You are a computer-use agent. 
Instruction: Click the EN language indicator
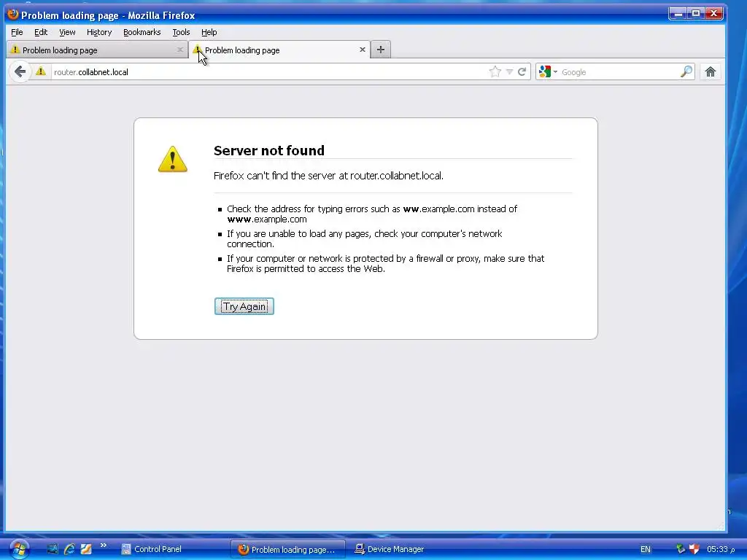tap(645, 549)
